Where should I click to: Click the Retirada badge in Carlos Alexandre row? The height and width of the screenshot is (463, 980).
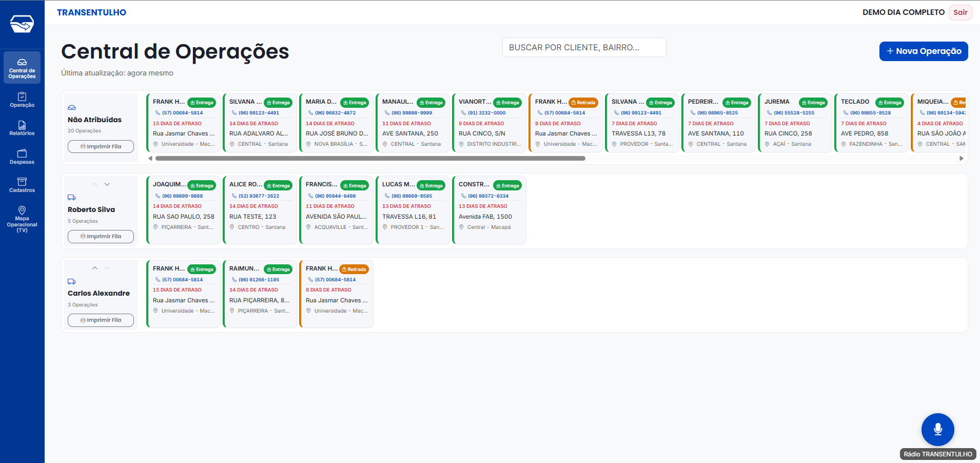354,269
